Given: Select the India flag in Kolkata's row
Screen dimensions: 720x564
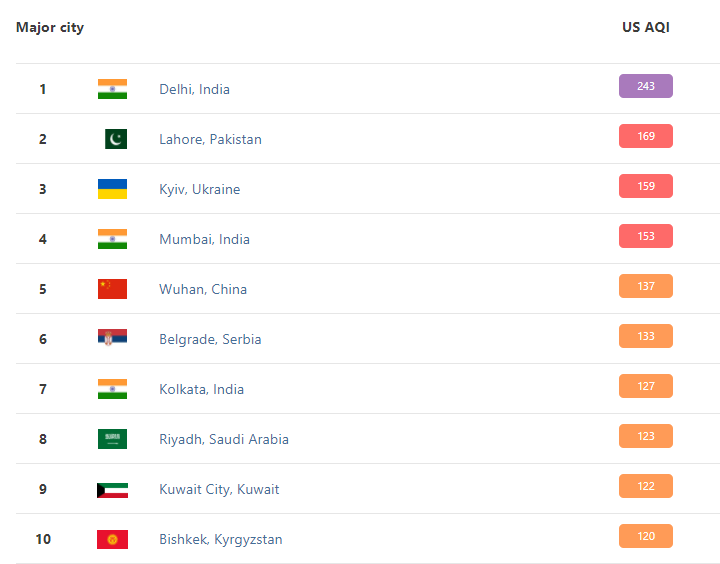Looking at the screenshot, I should (x=112, y=389).
